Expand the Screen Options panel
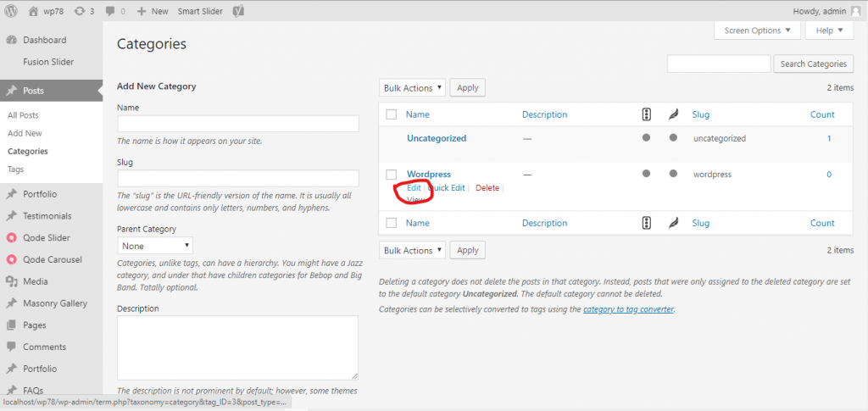Viewport: 868px width, 411px height. [757, 31]
